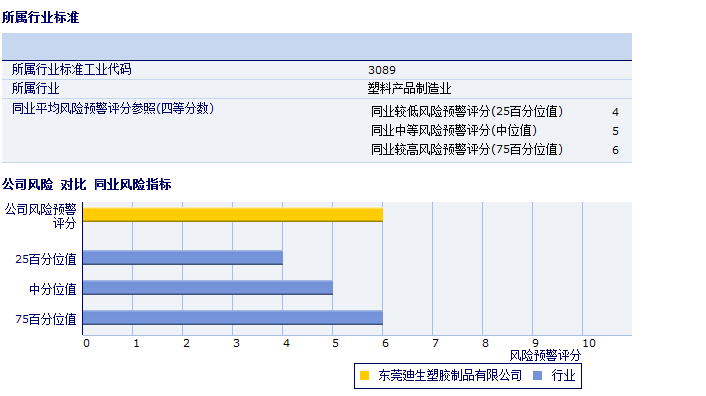The height and width of the screenshot is (396, 706).
Task: Click the 塑料产品制造业 industry value
Action: [409, 89]
